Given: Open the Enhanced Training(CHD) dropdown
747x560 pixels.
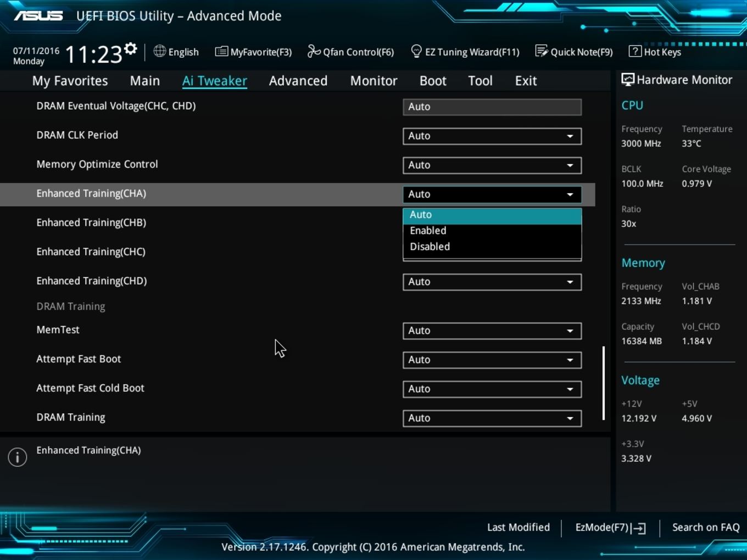Looking at the screenshot, I should pos(492,282).
